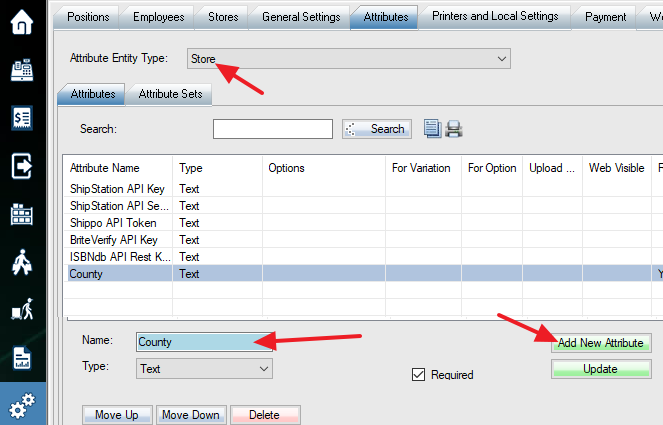Click the printer icon beside Search
The width and height of the screenshot is (663, 425).
(454, 129)
